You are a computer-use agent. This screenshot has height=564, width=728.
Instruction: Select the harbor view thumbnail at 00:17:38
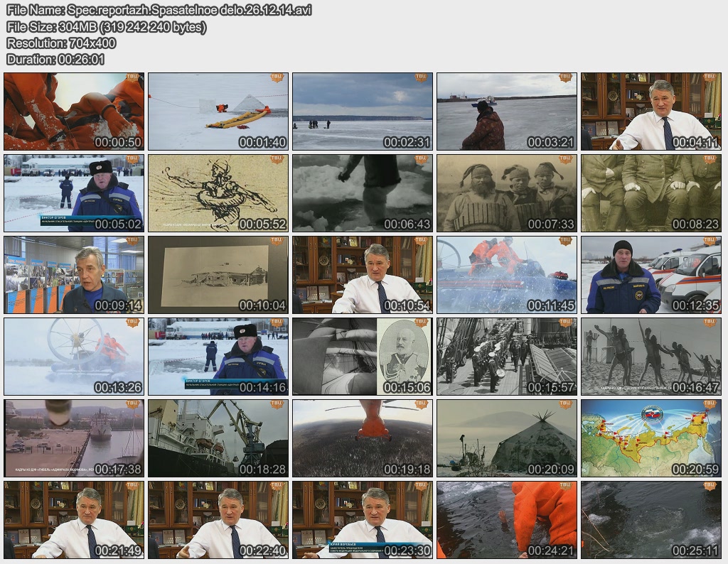(x=74, y=438)
